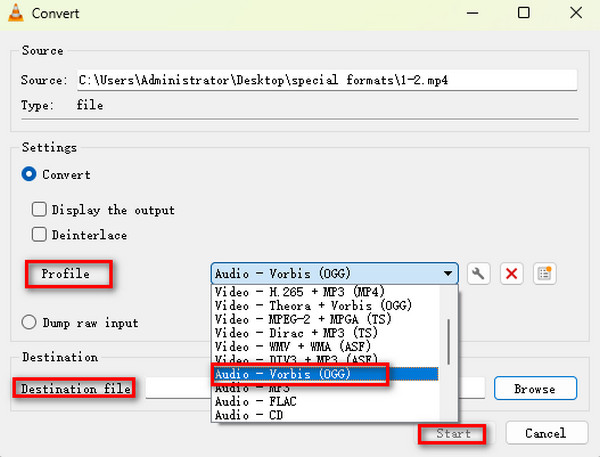The image size is (600, 457).
Task: Click the Type value 'file'
Action: pos(90,105)
